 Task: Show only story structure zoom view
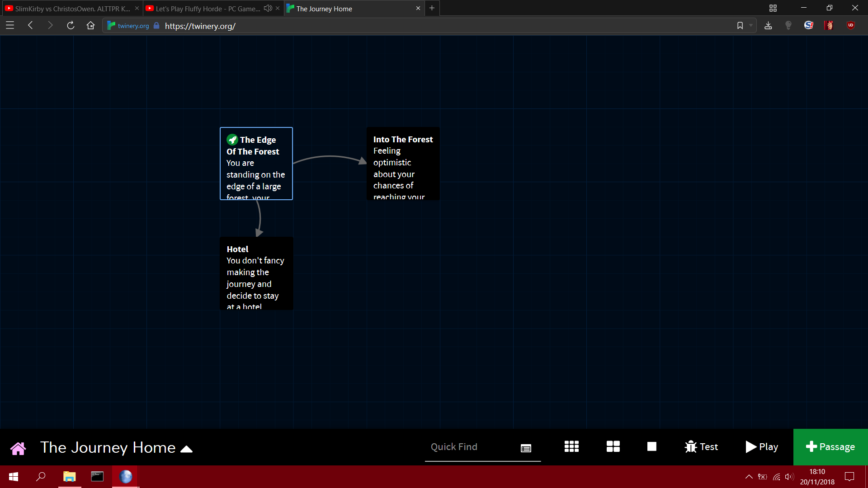pos(571,447)
